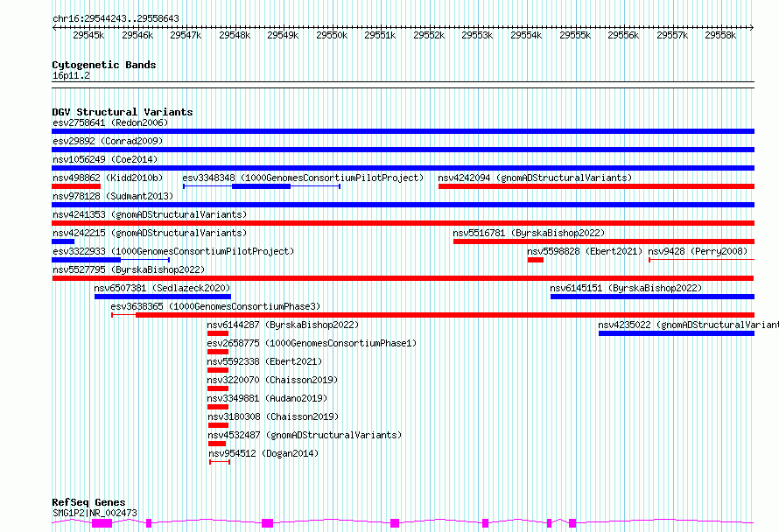Click the RefSeq Genes track title
Viewport: 779px width, 532px height.
88,502
